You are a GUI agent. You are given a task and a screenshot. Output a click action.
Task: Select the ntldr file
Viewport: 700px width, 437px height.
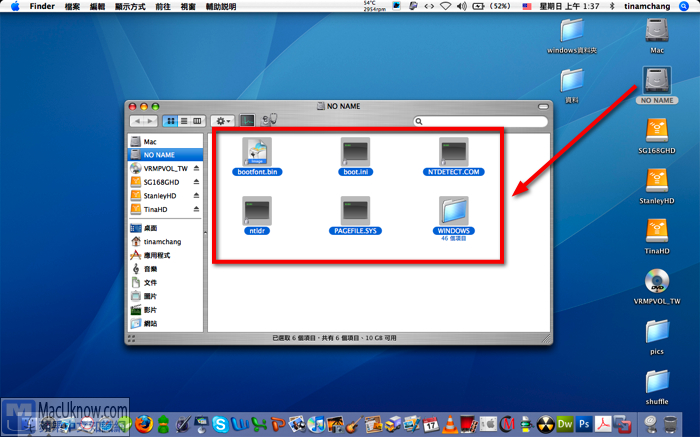(x=257, y=211)
